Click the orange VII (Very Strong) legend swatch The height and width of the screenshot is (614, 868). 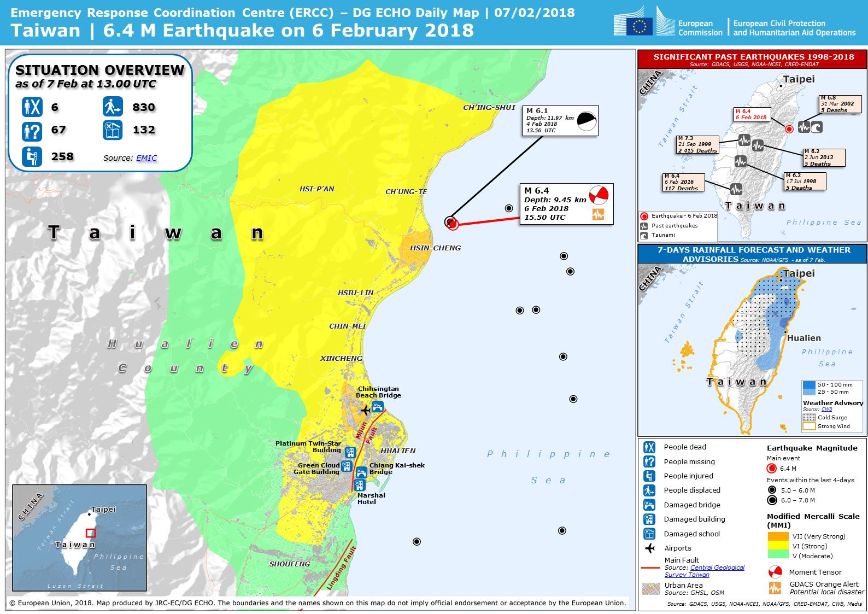point(778,536)
